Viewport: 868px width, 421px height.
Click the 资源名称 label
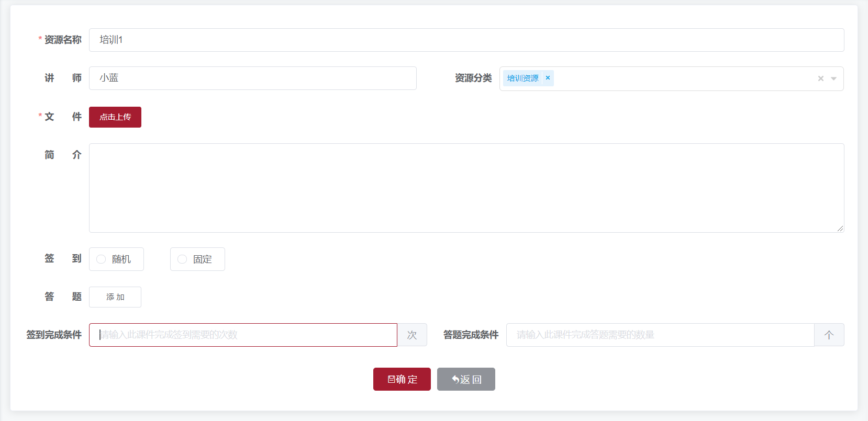point(63,40)
